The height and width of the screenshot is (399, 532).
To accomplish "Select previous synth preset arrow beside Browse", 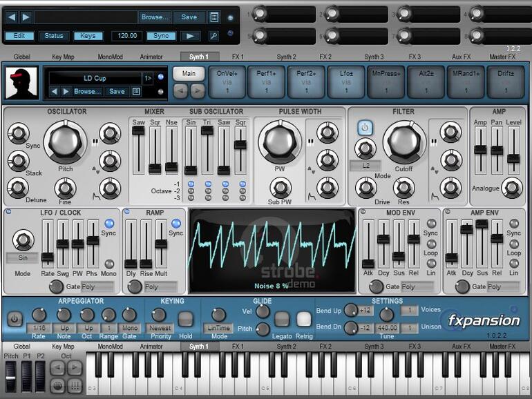I will pyautogui.click(x=55, y=91).
